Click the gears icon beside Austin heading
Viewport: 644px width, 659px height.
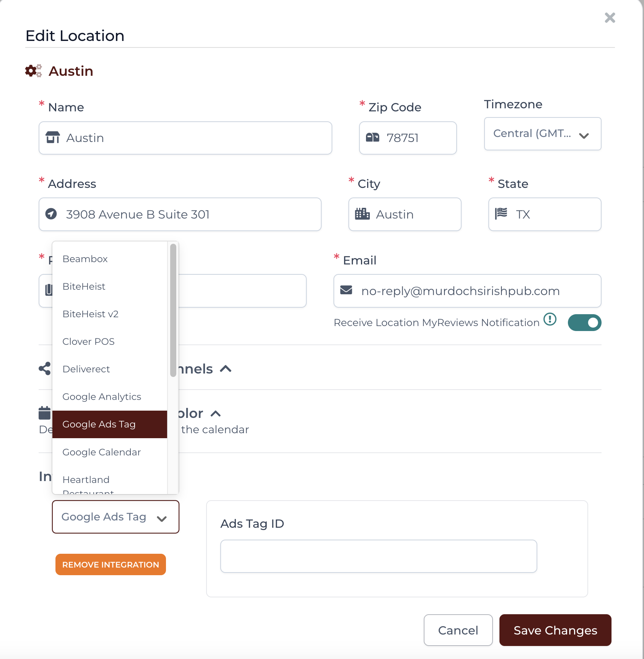tap(33, 71)
